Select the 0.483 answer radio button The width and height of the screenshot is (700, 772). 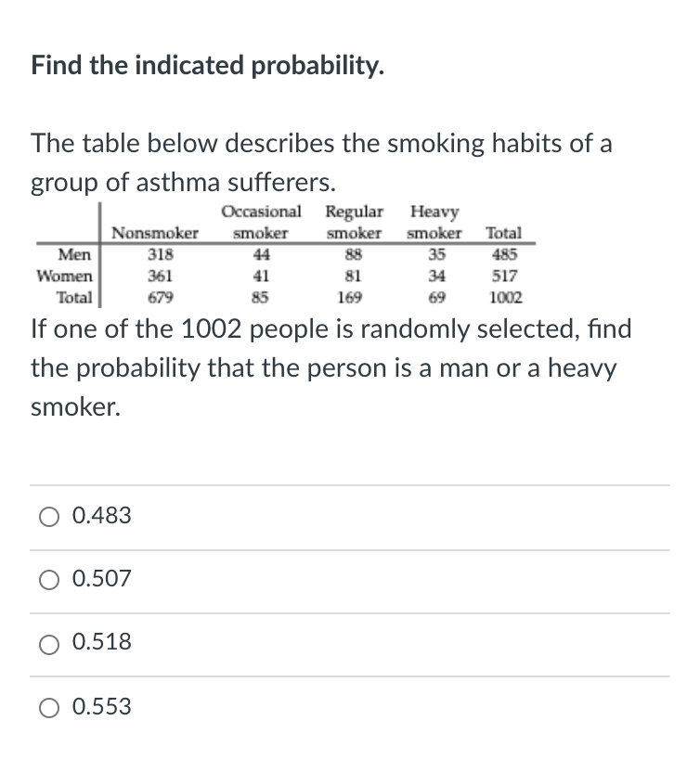click(x=48, y=517)
